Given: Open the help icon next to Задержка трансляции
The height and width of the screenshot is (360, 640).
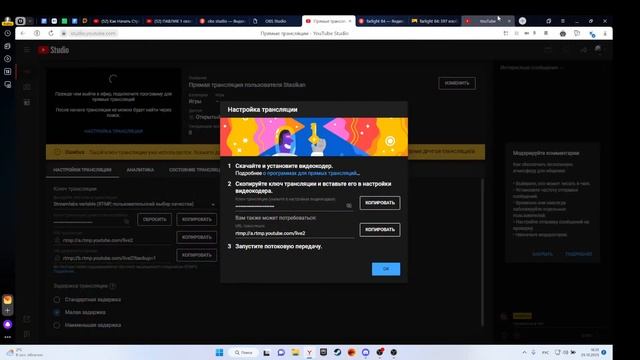Looking at the screenshot, I should tap(113, 286).
